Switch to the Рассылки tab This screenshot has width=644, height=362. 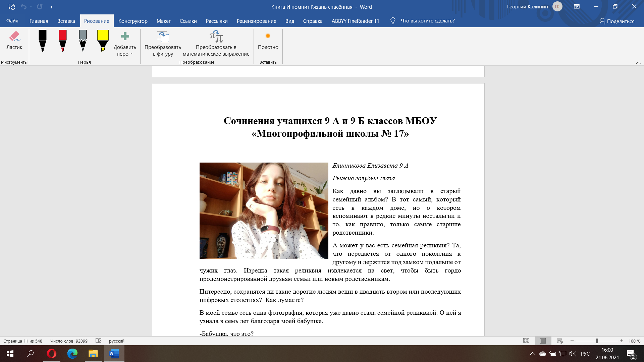coord(217,21)
